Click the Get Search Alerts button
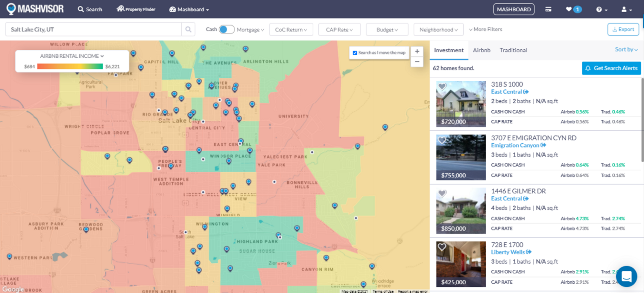644x293 pixels. tap(611, 68)
